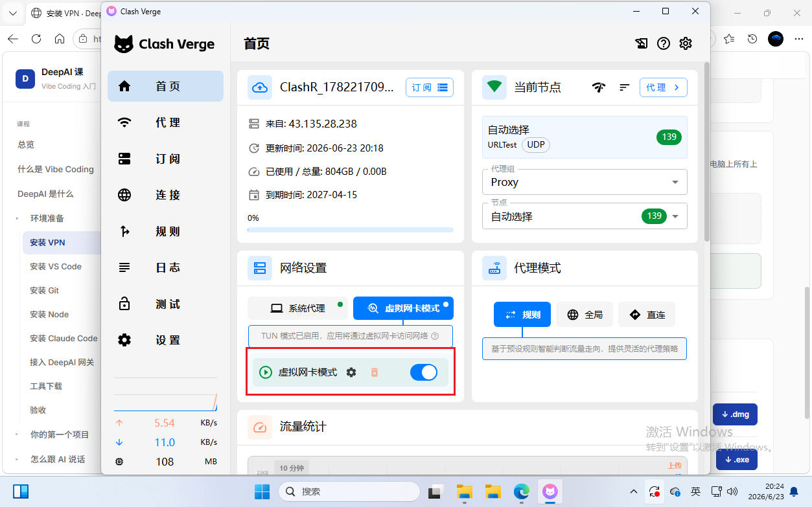Image resolution: width=812 pixels, height=507 pixels.
Task: Open Microsoft Edge on the taskbar
Action: [521, 491]
